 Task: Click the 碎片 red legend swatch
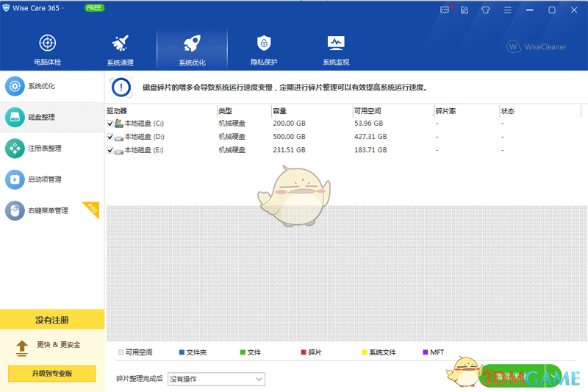[x=304, y=352]
